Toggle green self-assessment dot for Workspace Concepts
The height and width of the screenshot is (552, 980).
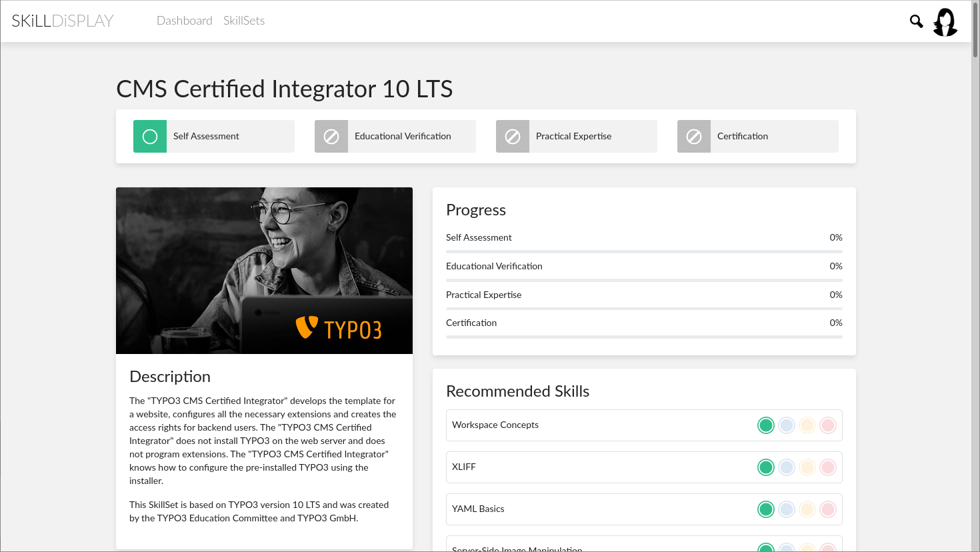click(766, 425)
